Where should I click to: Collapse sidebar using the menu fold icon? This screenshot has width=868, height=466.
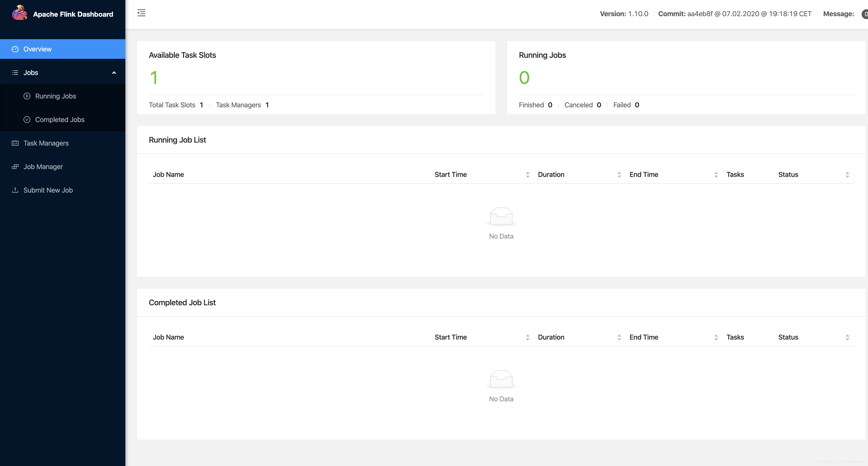coord(141,13)
